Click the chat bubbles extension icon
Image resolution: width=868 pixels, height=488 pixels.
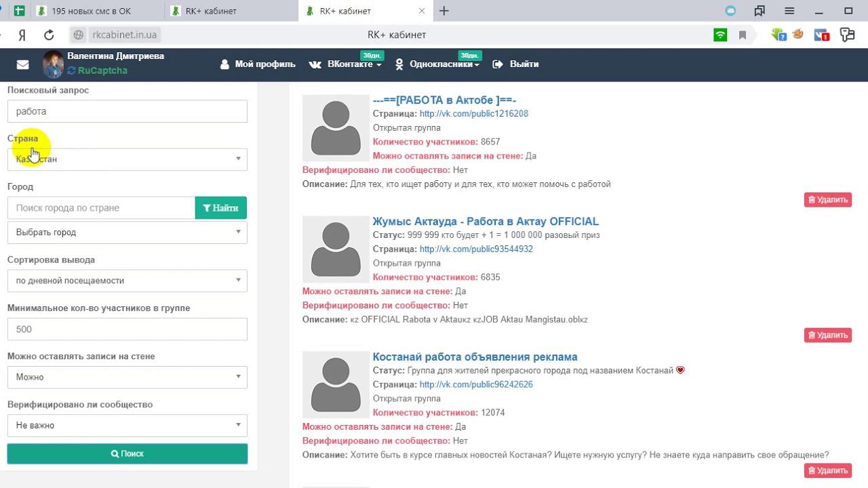coord(846,35)
